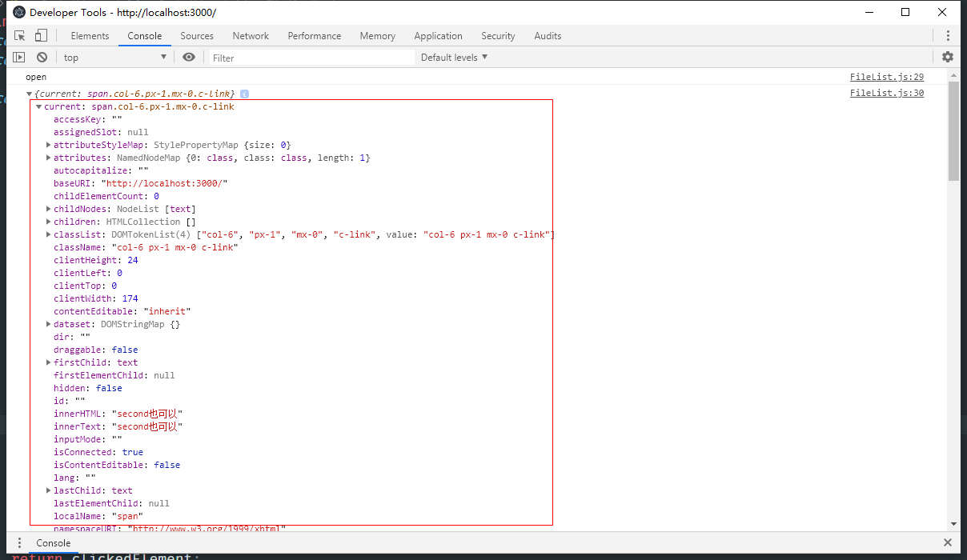Open the drawer's three-dot menu

point(19,543)
